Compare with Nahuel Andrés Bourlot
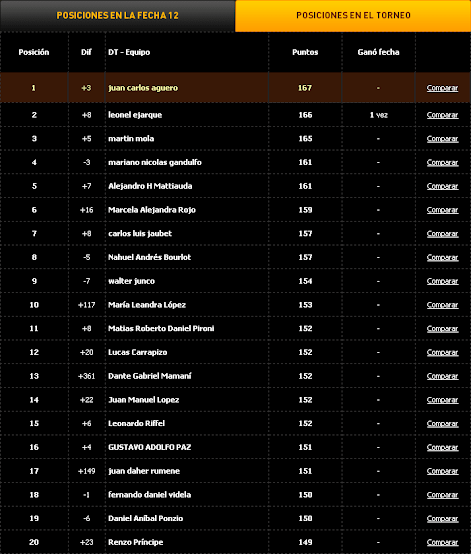Viewport: 471px width, 554px height. point(442,257)
